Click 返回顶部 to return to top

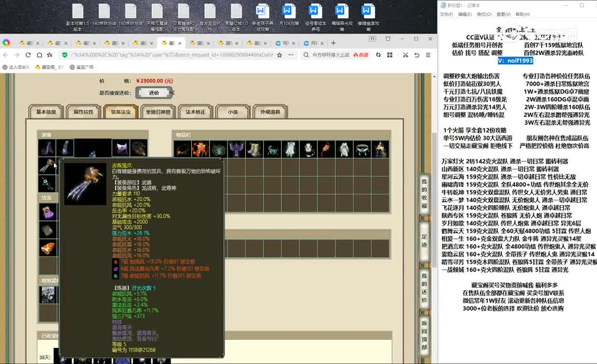coord(424,335)
